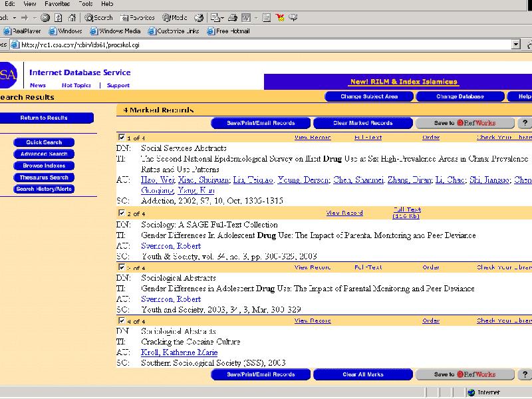Open the Hot Topics link
The height and width of the screenshot is (399, 532).
pos(76,86)
